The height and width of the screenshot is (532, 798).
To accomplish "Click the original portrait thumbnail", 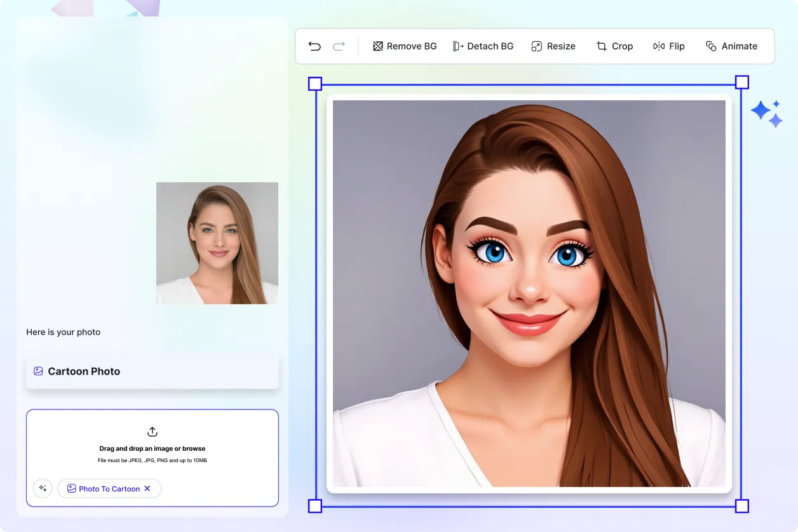I will [x=217, y=243].
